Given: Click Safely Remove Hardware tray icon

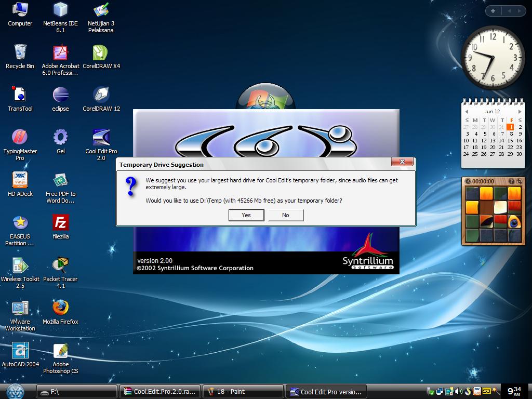Looking at the screenshot, I should [431, 392].
